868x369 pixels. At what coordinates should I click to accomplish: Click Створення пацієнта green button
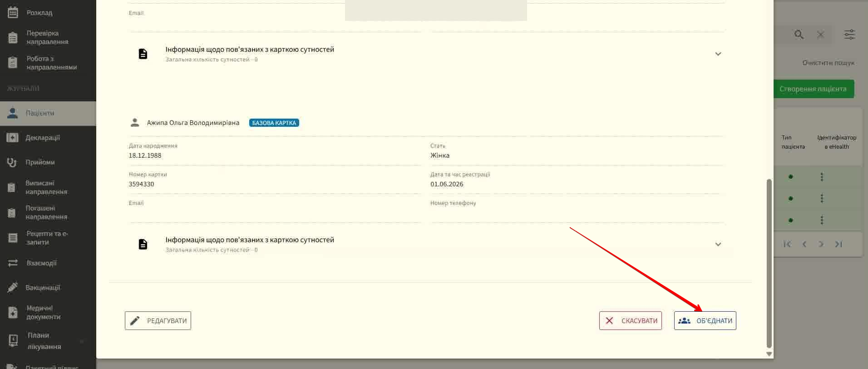(813, 89)
